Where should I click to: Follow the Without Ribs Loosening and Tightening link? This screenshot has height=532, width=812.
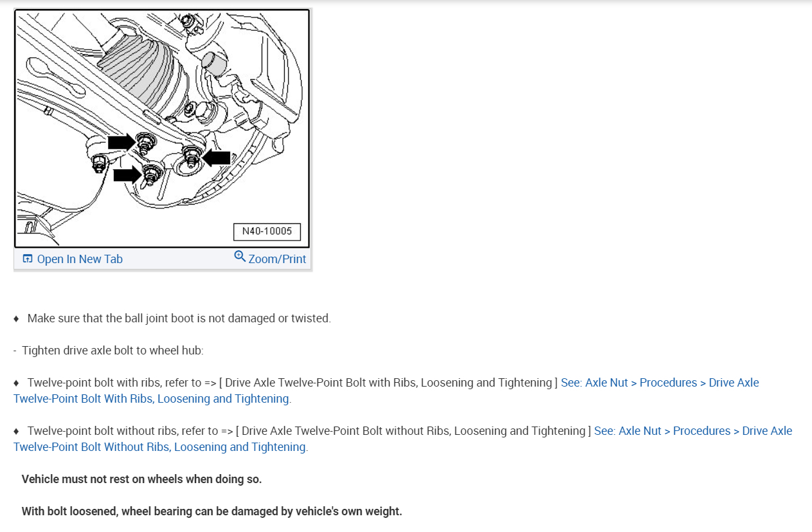[402, 439]
